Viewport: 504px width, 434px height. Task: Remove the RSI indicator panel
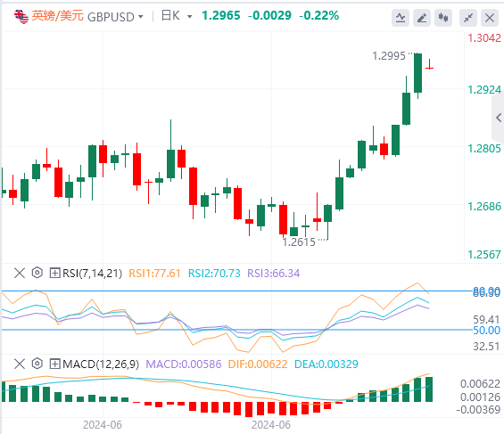20,274
